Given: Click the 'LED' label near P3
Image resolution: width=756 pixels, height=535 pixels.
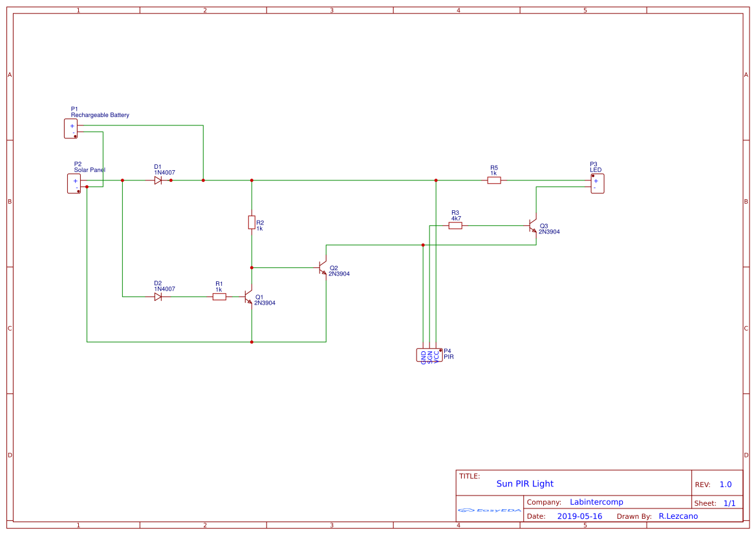Looking at the screenshot, I should [x=596, y=169].
